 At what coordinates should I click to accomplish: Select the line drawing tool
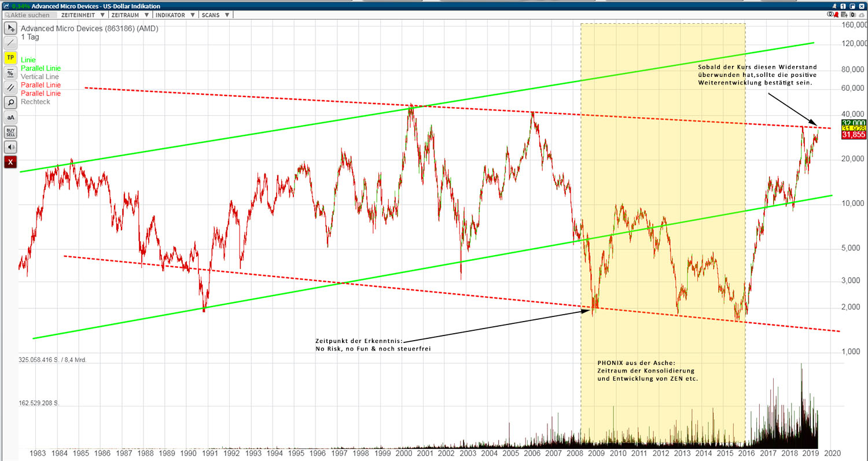(10, 42)
